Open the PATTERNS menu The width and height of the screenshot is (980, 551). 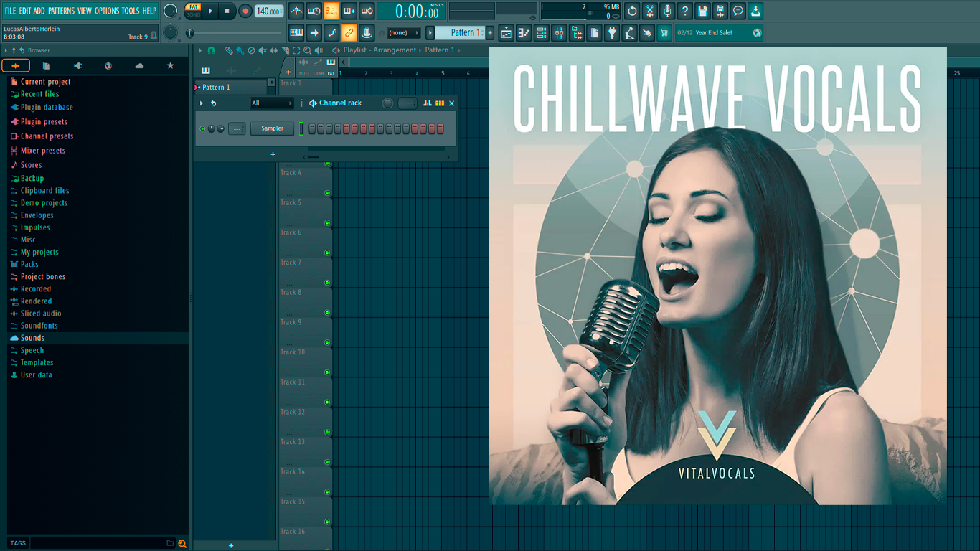(x=61, y=11)
